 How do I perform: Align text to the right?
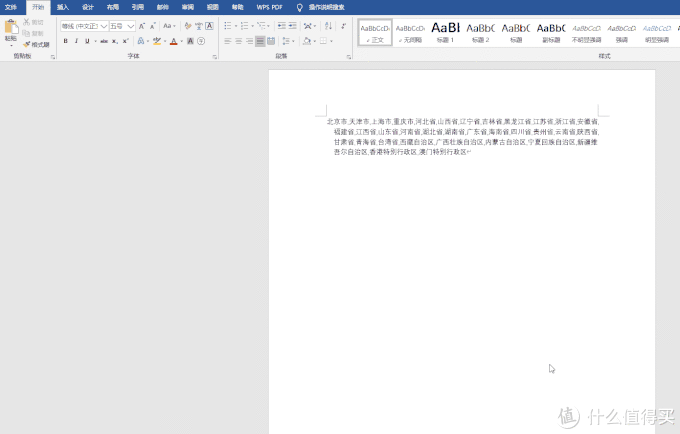coord(249,41)
